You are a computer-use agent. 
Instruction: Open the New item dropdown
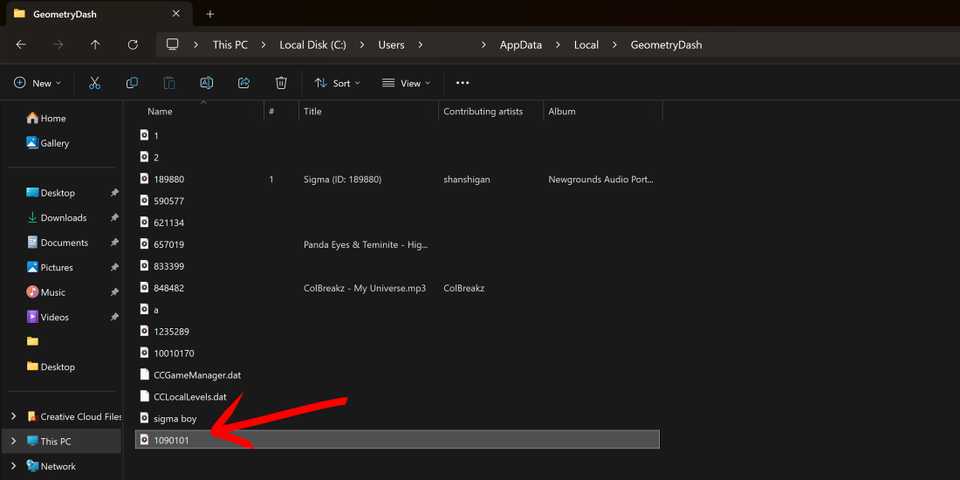tap(37, 83)
